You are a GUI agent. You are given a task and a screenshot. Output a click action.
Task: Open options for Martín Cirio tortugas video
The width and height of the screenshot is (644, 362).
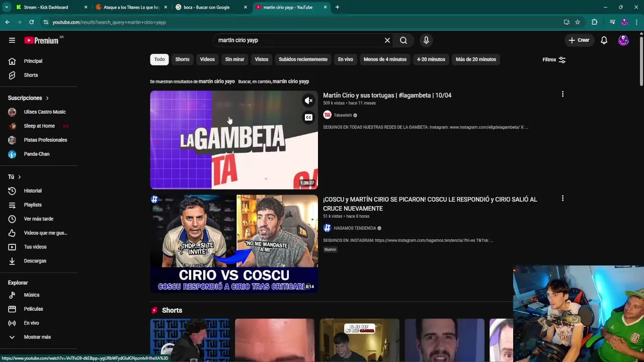pyautogui.click(x=562, y=94)
